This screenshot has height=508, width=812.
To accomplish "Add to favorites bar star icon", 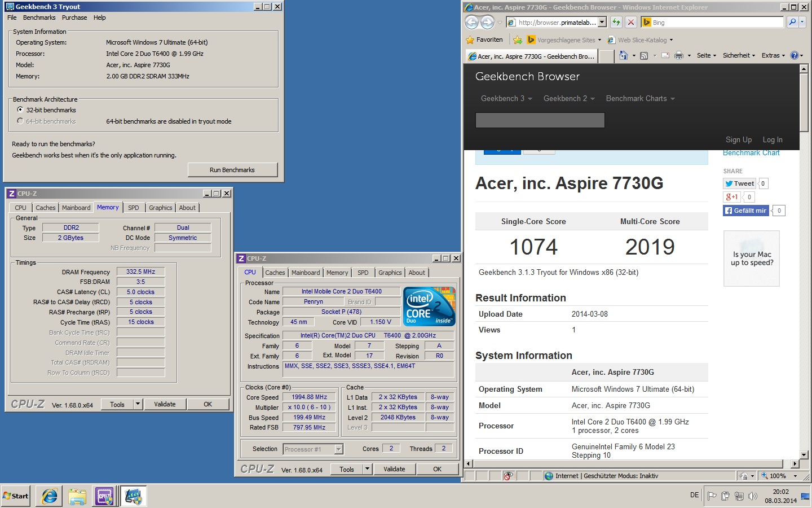I will (x=517, y=40).
